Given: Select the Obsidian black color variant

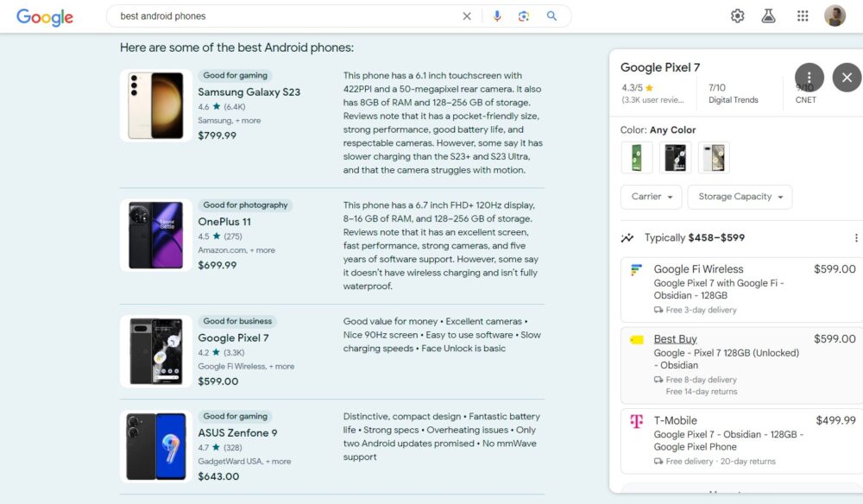Looking at the screenshot, I should [674, 157].
